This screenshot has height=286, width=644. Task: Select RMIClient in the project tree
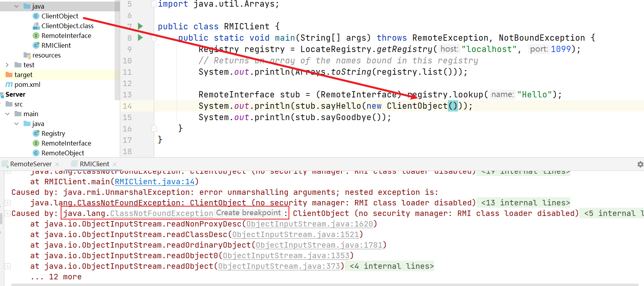(x=56, y=45)
